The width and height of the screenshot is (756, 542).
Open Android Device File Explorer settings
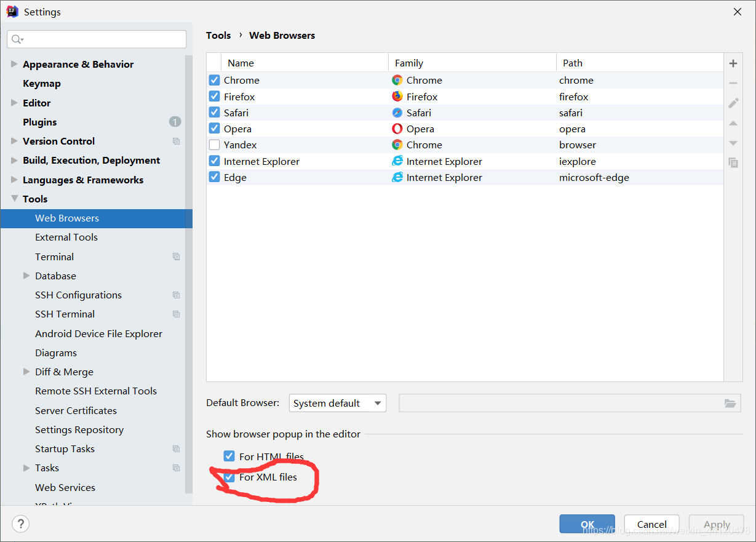[x=99, y=333]
